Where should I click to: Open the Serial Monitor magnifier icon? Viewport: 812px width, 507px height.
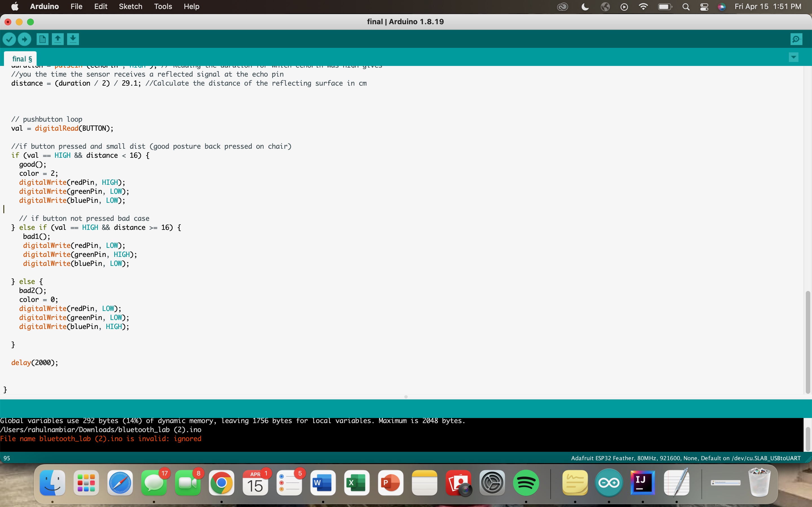(796, 39)
